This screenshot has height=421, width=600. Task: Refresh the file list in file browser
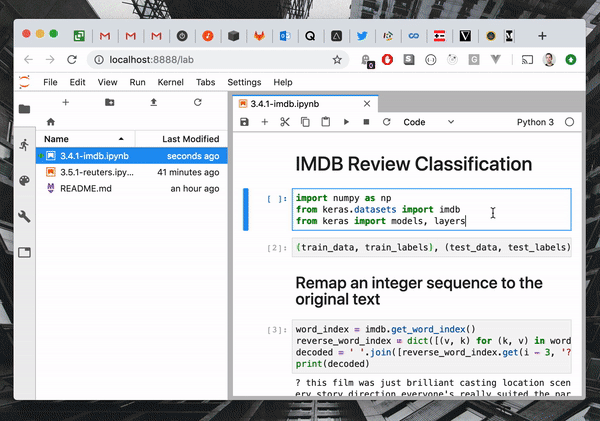pyautogui.click(x=197, y=102)
